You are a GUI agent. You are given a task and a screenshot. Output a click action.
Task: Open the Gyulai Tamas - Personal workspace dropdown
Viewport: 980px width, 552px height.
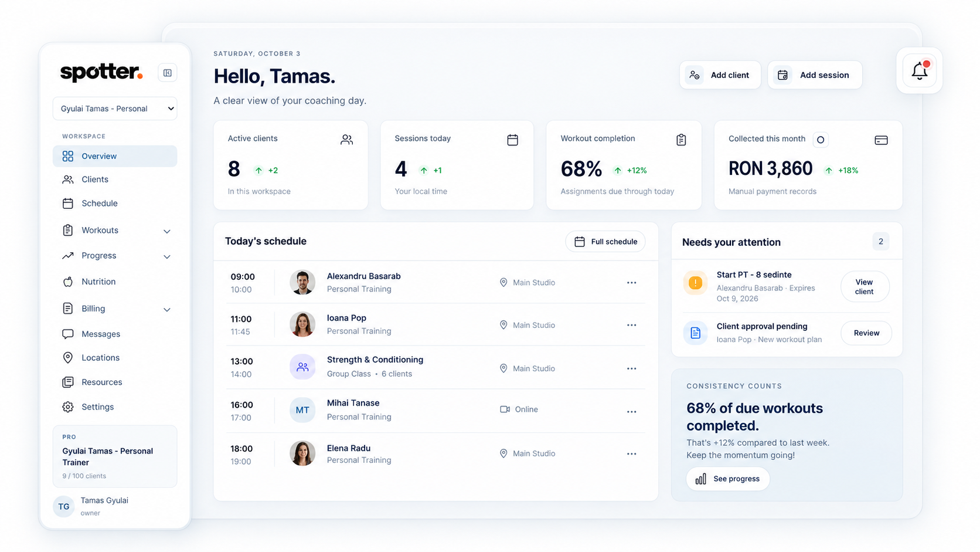point(115,109)
